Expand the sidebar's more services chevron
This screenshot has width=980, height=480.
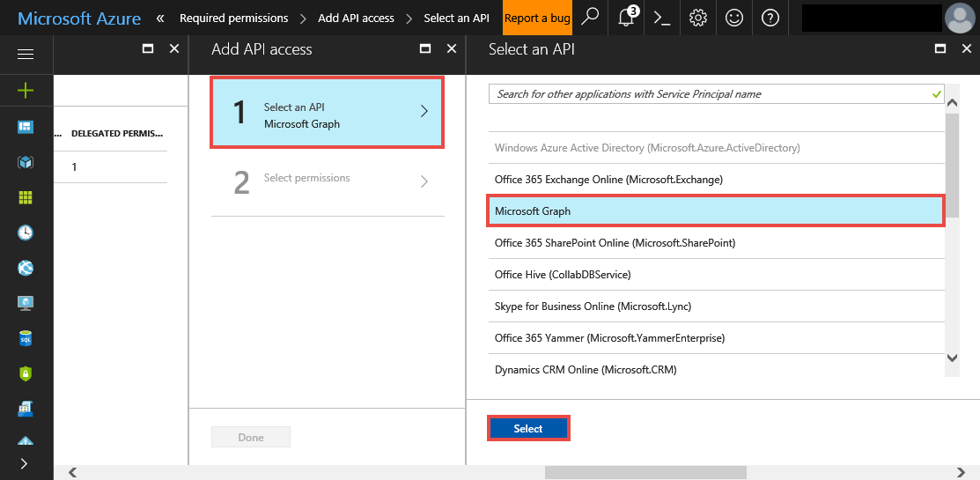pyautogui.click(x=24, y=463)
